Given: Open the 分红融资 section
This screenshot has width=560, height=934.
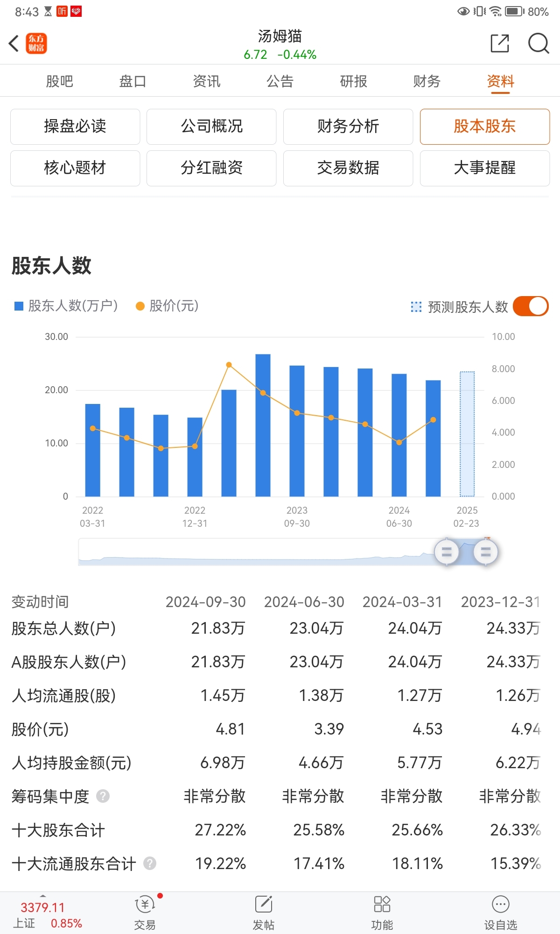Looking at the screenshot, I should pos(211,168).
